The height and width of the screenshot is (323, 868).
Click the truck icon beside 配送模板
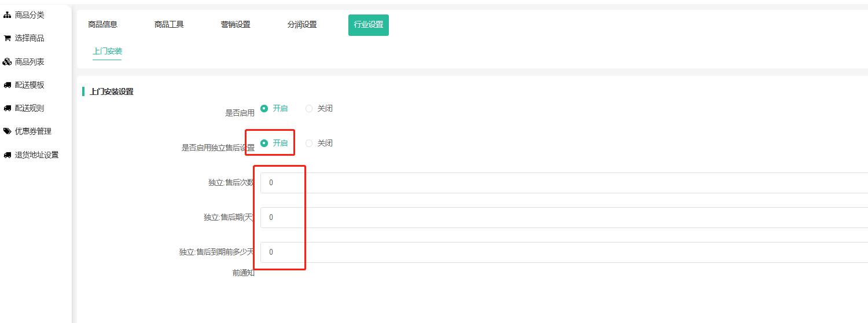(x=8, y=85)
